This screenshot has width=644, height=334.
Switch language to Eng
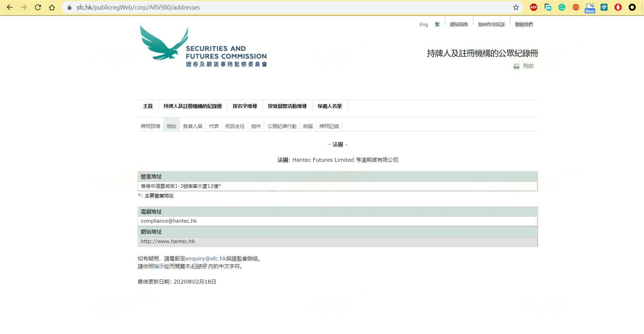tap(424, 24)
